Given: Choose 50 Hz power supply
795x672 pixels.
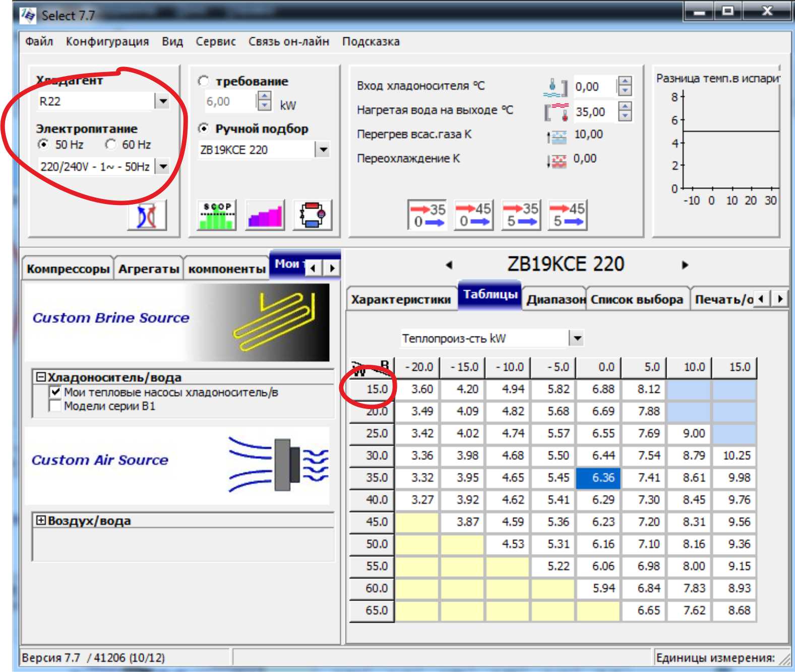Looking at the screenshot, I should tap(43, 145).
